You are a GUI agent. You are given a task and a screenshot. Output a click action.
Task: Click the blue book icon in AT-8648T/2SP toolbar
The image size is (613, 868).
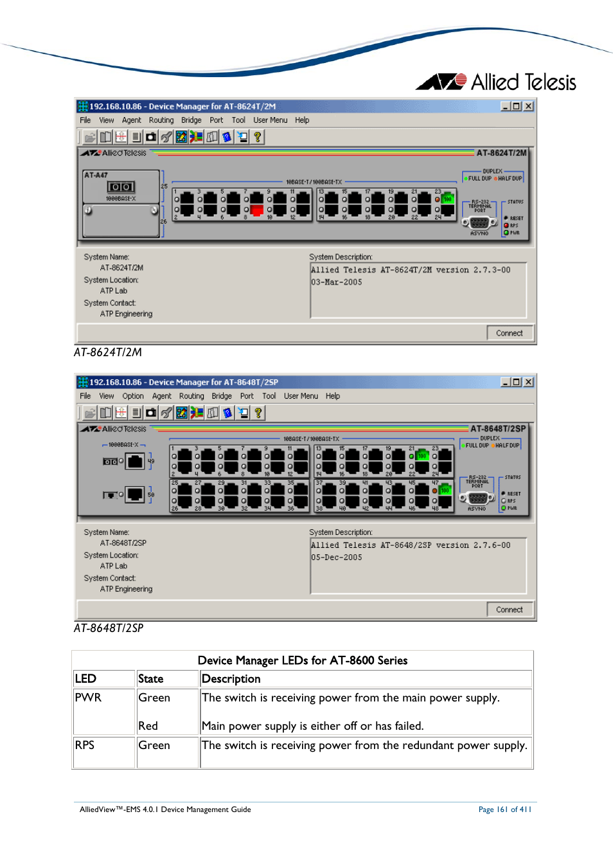pyautogui.click(x=227, y=413)
